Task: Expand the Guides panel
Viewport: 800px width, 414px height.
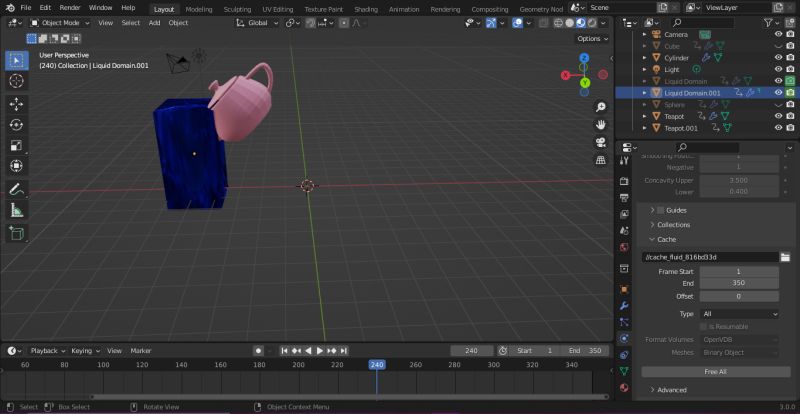Action: pos(652,210)
